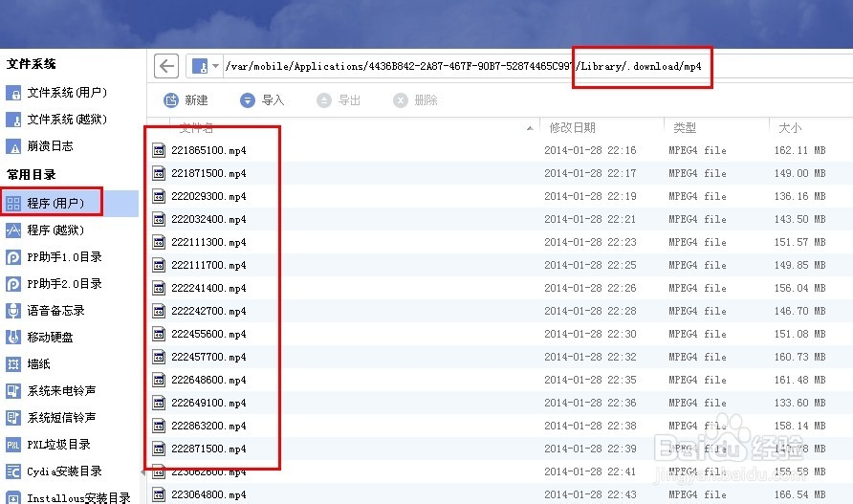This screenshot has height=504, width=853.
Task: Open 崩溃日志 in sidebar
Action: (40, 146)
